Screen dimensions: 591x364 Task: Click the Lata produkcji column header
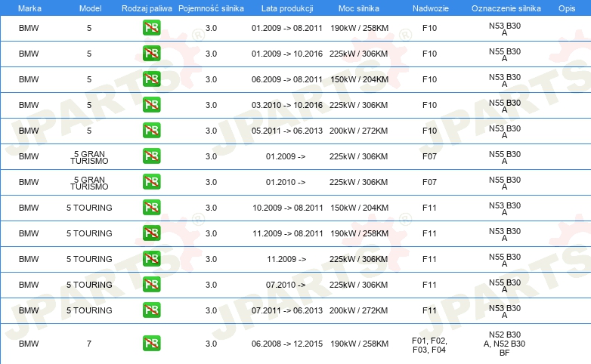pos(287,8)
